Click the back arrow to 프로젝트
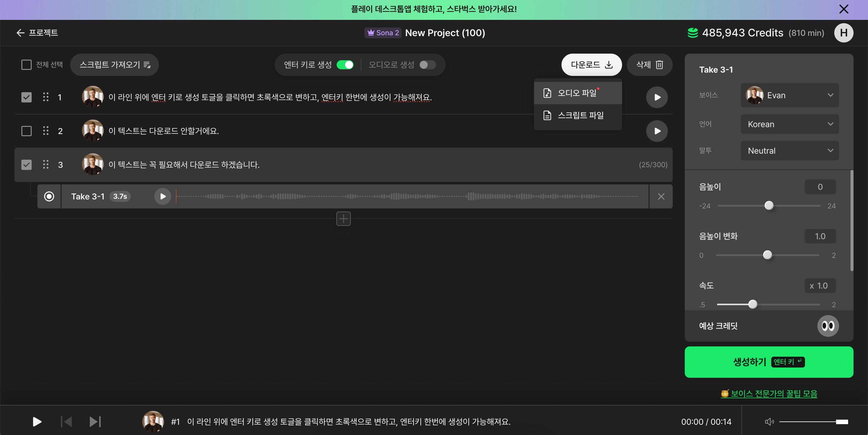 (x=20, y=33)
